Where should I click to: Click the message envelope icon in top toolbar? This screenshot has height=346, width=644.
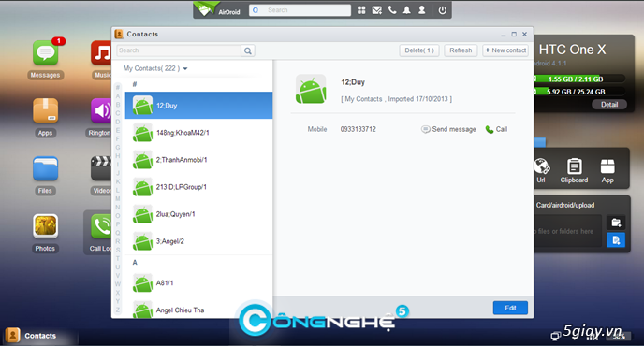click(x=376, y=10)
